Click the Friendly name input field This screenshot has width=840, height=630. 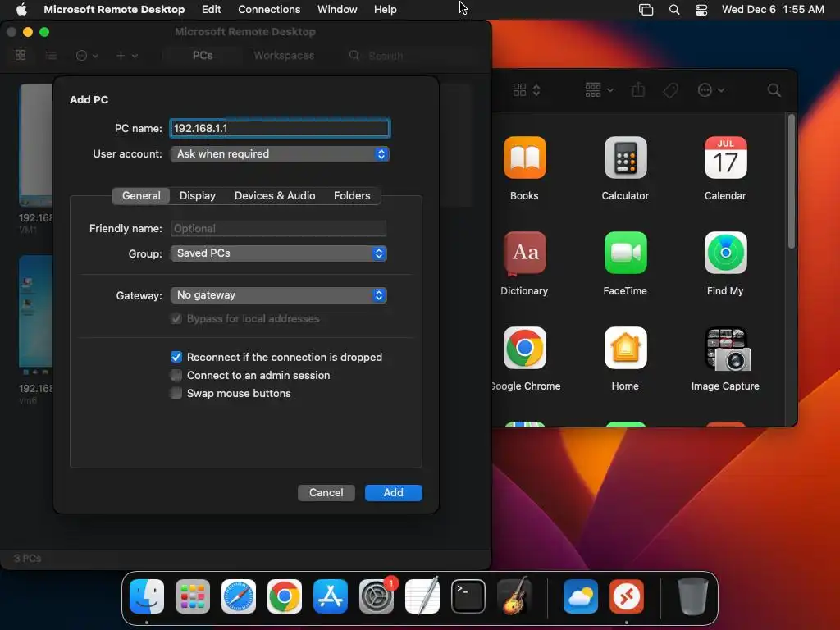point(279,228)
